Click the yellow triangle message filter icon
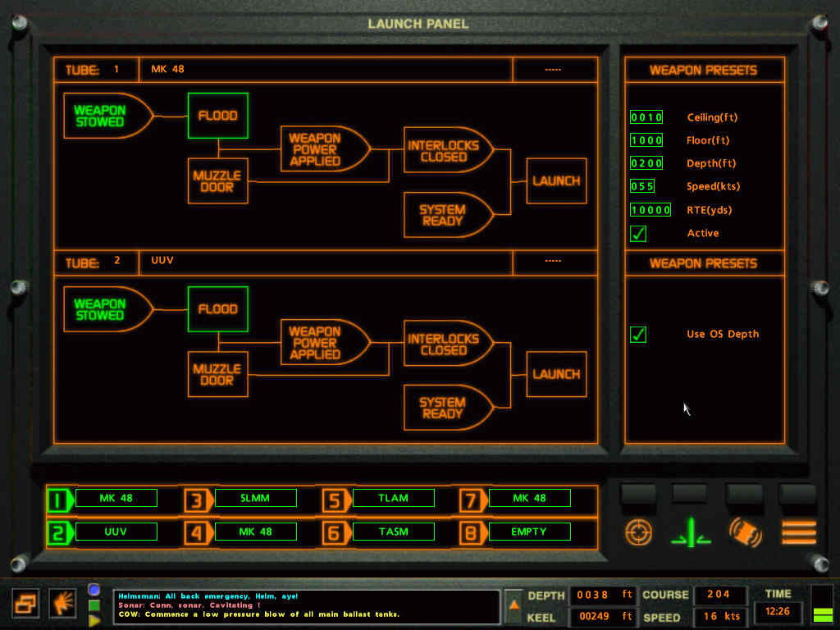Screen dimensions: 840x630 click(x=94, y=621)
